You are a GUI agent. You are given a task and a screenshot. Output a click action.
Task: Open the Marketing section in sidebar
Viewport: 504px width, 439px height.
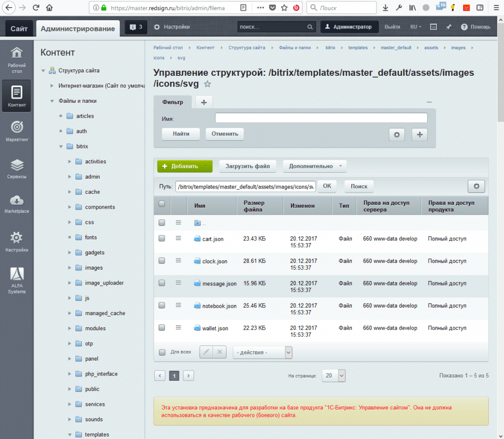(x=17, y=131)
